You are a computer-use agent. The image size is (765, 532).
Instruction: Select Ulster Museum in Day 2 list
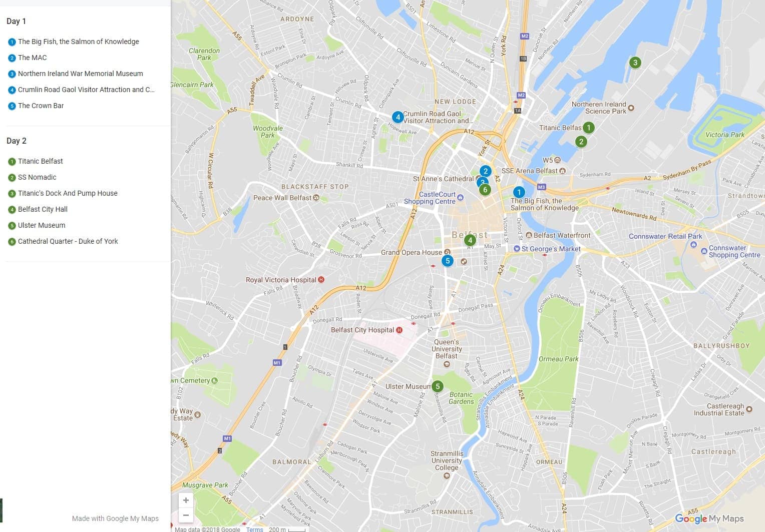pyautogui.click(x=42, y=225)
